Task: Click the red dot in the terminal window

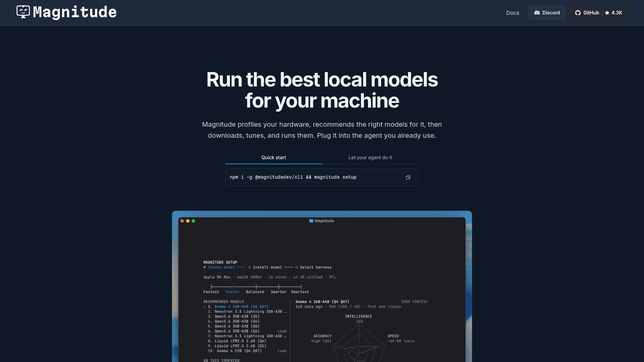Action: pos(182,221)
